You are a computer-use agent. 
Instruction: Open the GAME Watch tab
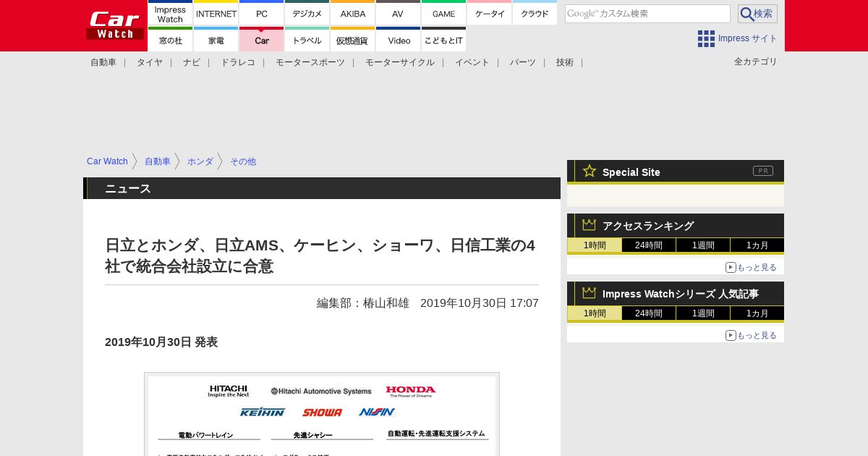tap(444, 12)
